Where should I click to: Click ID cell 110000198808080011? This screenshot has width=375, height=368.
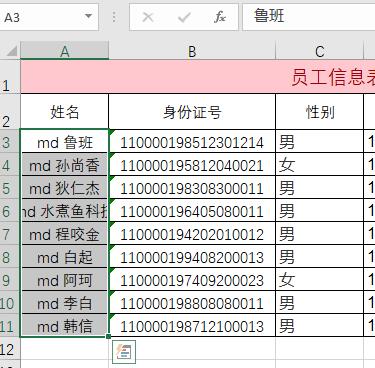[x=192, y=303]
